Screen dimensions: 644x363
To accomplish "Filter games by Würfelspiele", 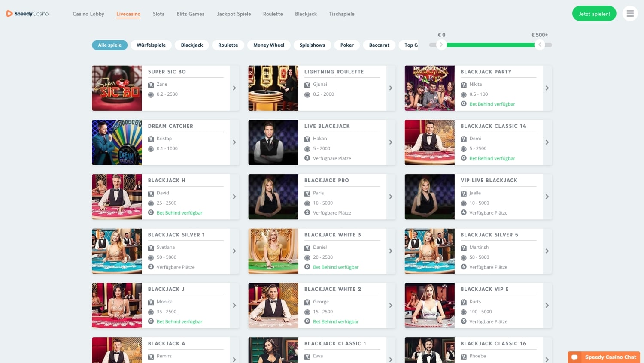I will point(151,45).
